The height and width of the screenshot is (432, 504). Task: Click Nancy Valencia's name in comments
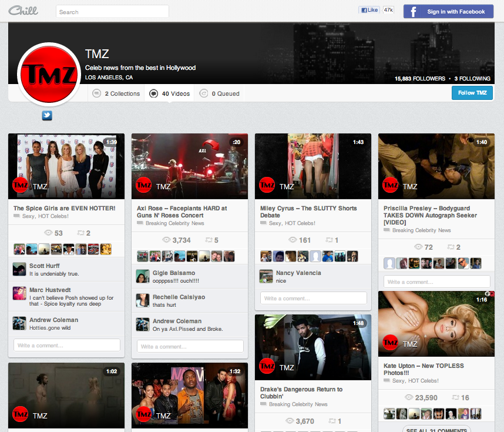point(298,273)
